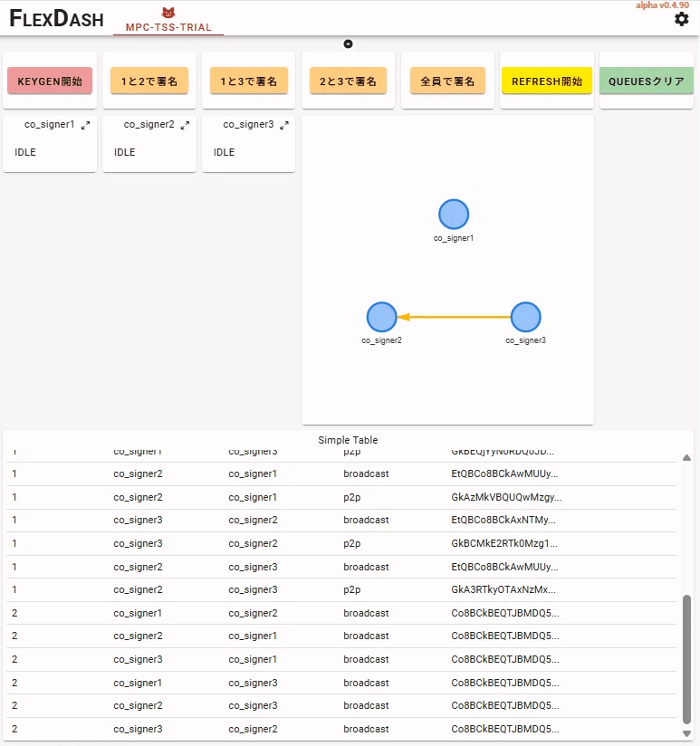Click the KEYGEN開始 button
Viewport: 700px width, 746px height.
(x=50, y=81)
